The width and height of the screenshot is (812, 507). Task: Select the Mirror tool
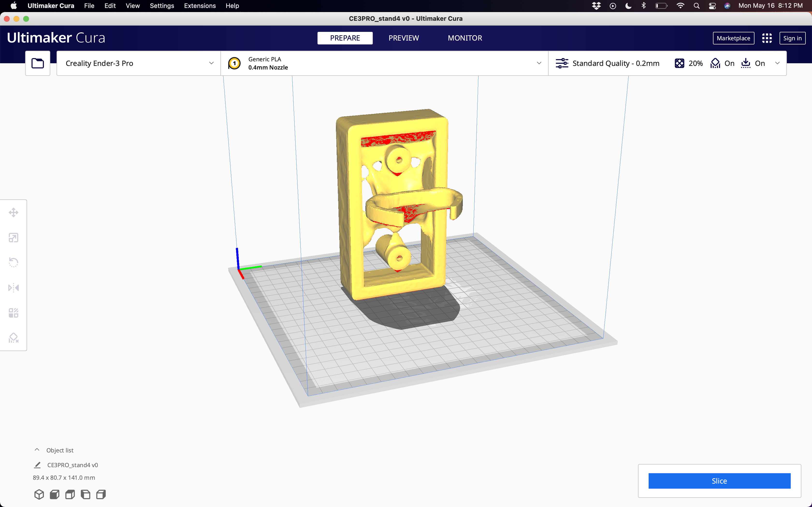pos(14,287)
